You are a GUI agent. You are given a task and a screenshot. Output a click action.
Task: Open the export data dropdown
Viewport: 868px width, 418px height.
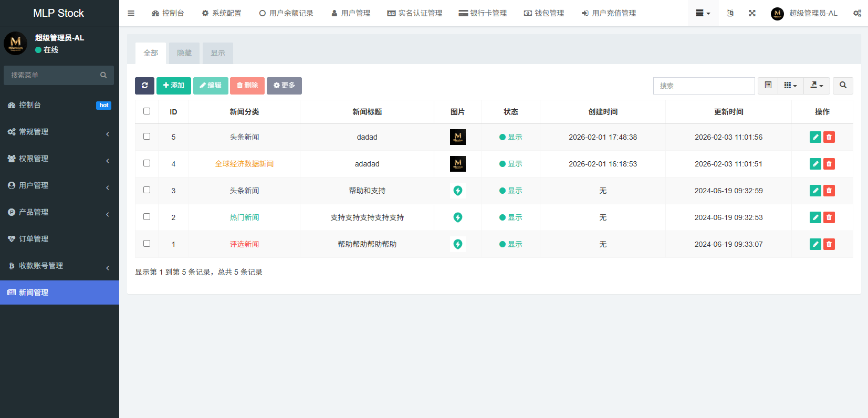tap(817, 86)
